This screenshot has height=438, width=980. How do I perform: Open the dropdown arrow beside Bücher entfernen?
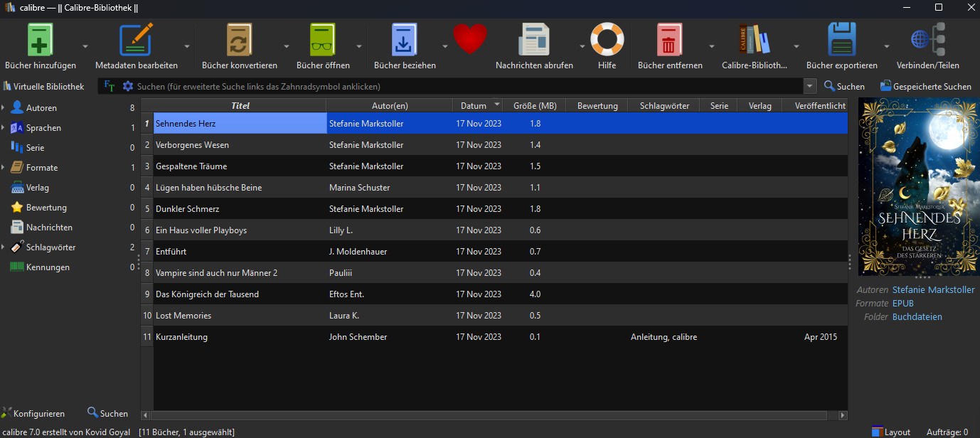pyautogui.click(x=711, y=46)
